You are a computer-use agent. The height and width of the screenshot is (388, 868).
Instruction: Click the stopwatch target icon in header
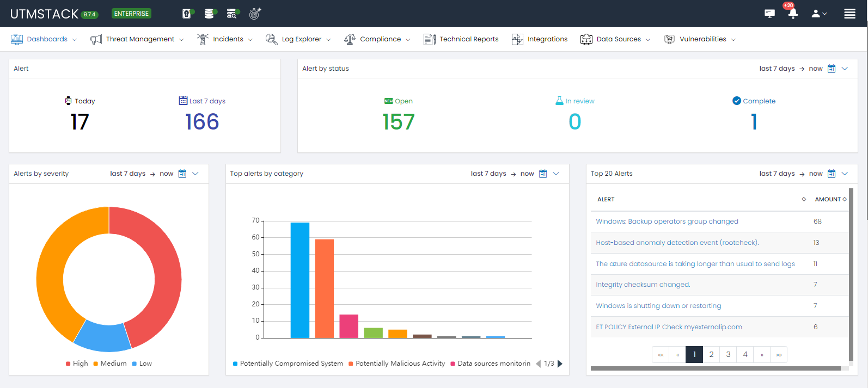[255, 14]
